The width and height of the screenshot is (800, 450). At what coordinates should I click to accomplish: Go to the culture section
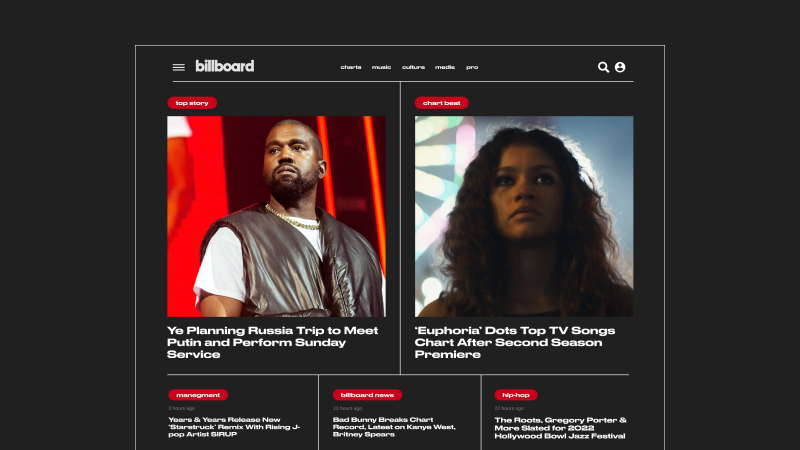(x=413, y=67)
